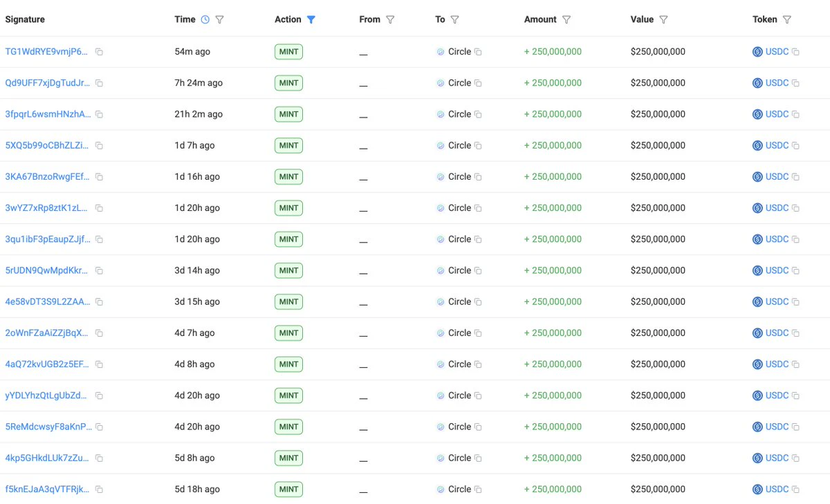Viewport: 830px width, 504px height.
Task: Copy signature 3fpqrL6wsmHNzhA with its copy icon
Action: pos(99,114)
